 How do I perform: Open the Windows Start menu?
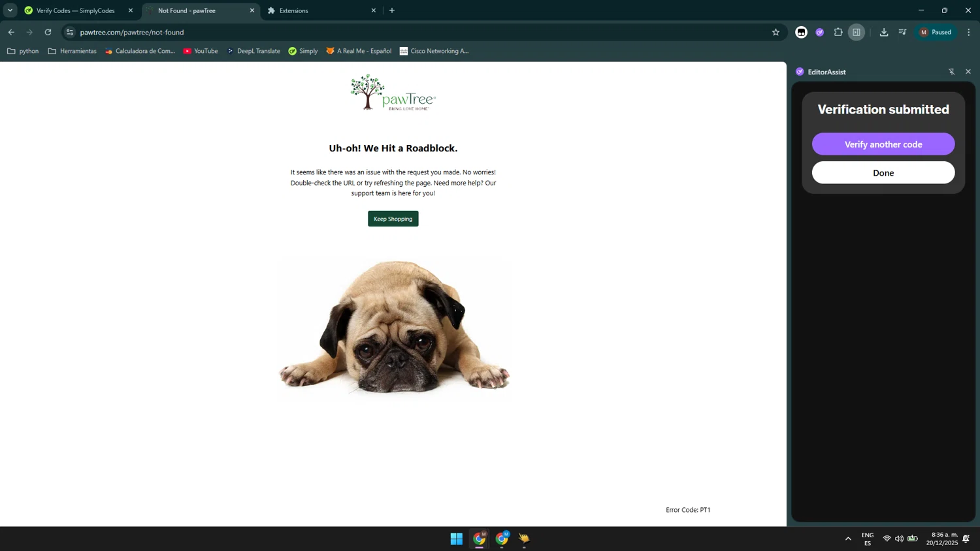click(x=457, y=539)
